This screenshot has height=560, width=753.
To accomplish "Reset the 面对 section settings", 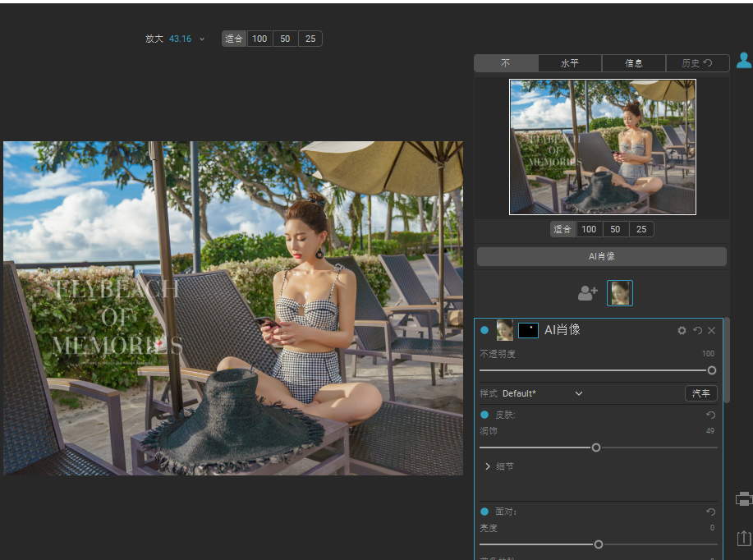I will coord(711,512).
